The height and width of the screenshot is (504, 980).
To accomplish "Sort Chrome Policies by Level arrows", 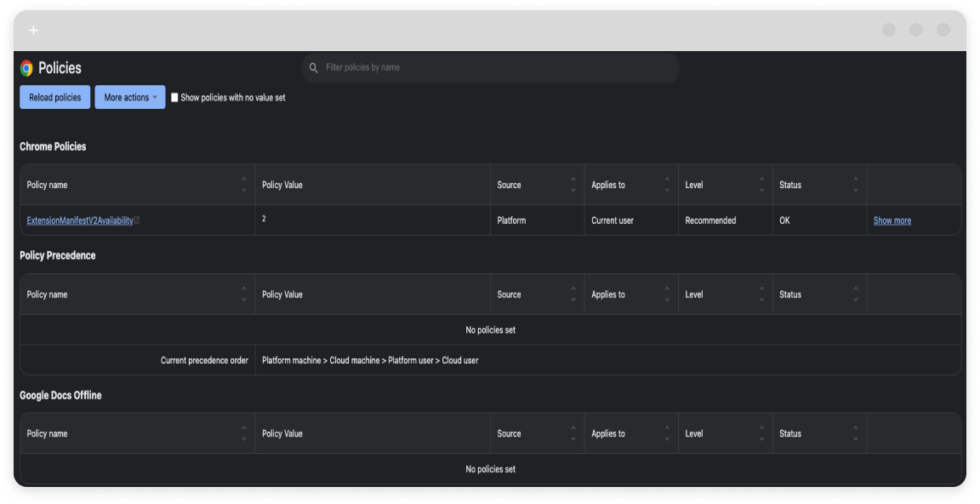I will 761,185.
